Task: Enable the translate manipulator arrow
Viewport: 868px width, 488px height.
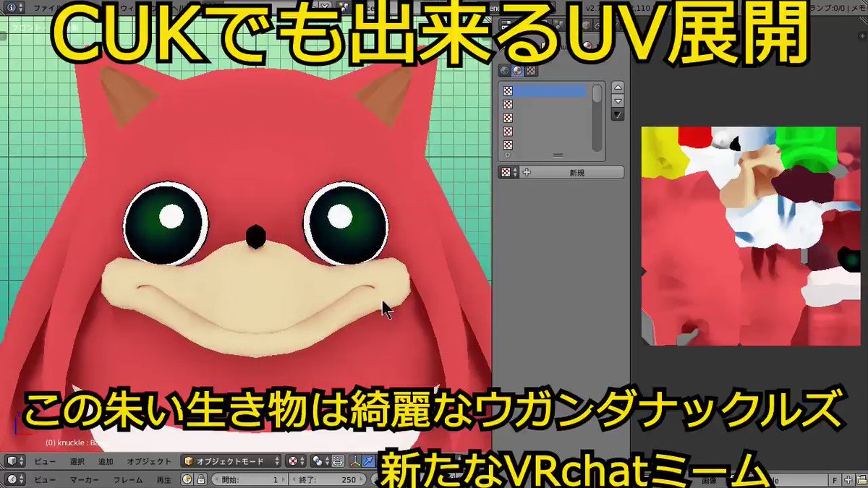Action: pyautogui.click(x=370, y=461)
